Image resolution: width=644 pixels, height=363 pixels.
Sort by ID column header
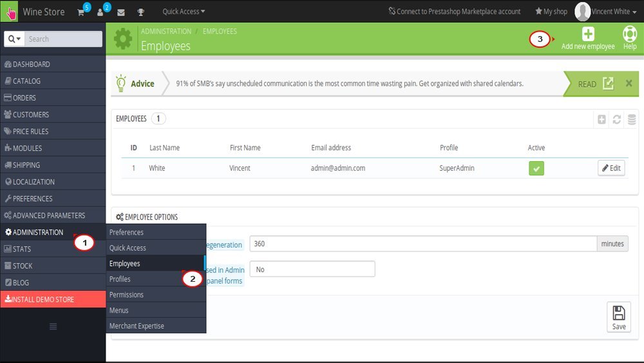click(x=133, y=148)
